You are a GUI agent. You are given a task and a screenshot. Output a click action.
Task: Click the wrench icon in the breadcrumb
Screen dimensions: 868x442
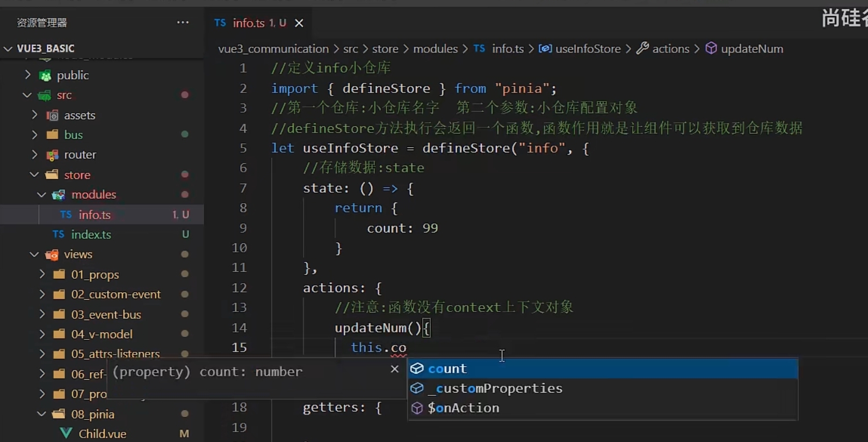(642, 48)
